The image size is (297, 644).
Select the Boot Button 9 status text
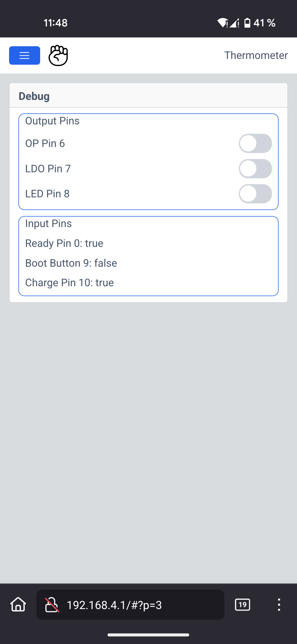click(71, 263)
